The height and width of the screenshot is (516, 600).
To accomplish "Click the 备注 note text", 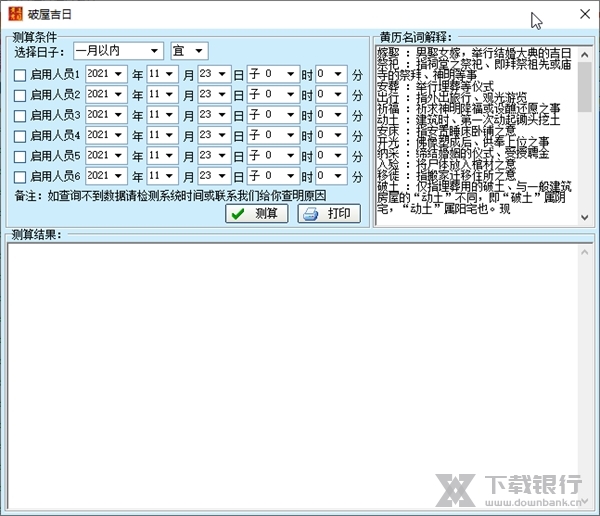I will coord(170,196).
